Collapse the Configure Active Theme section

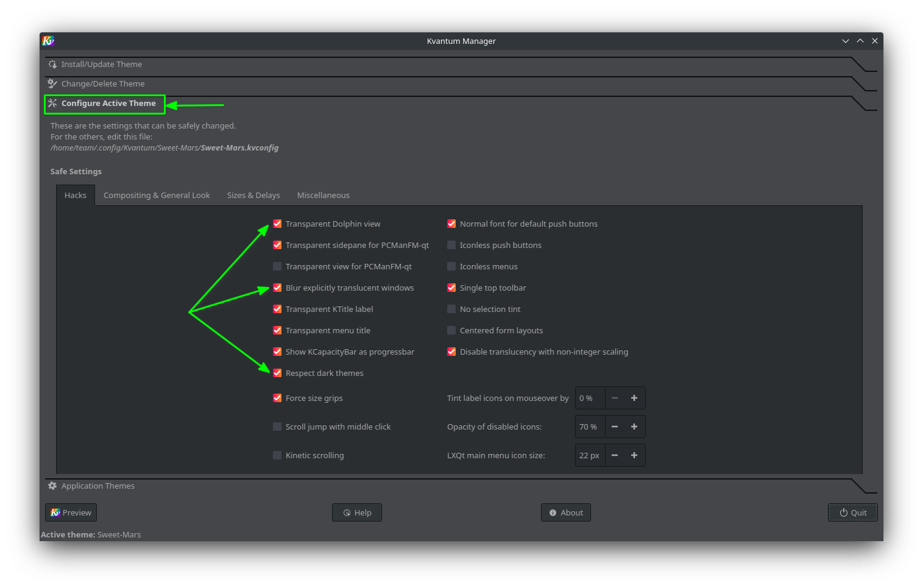pos(461,103)
